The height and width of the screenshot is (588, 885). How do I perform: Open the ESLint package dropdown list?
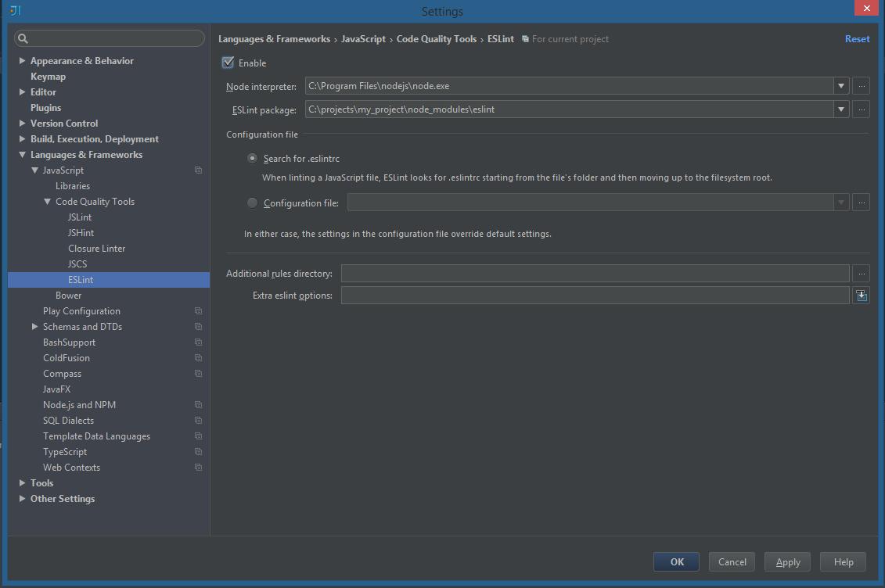(x=841, y=109)
